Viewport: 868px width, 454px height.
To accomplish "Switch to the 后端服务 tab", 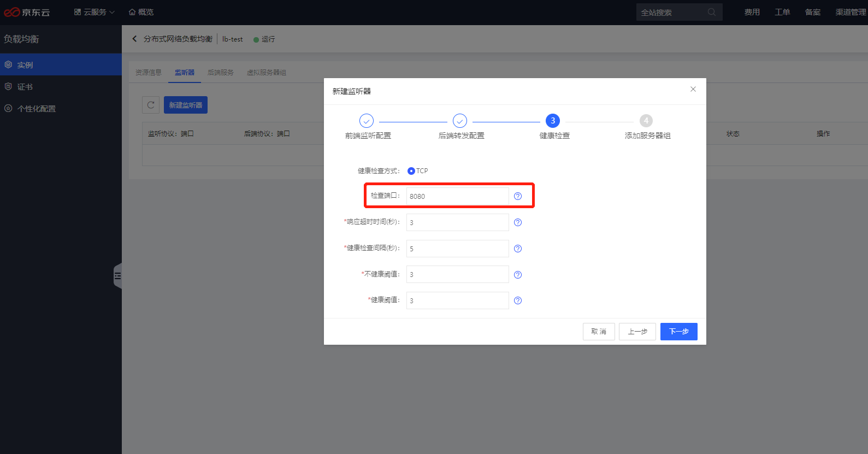I will [x=221, y=72].
